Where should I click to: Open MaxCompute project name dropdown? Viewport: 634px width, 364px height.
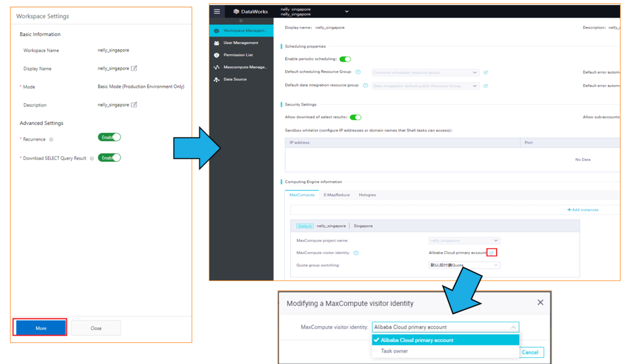tap(464, 240)
